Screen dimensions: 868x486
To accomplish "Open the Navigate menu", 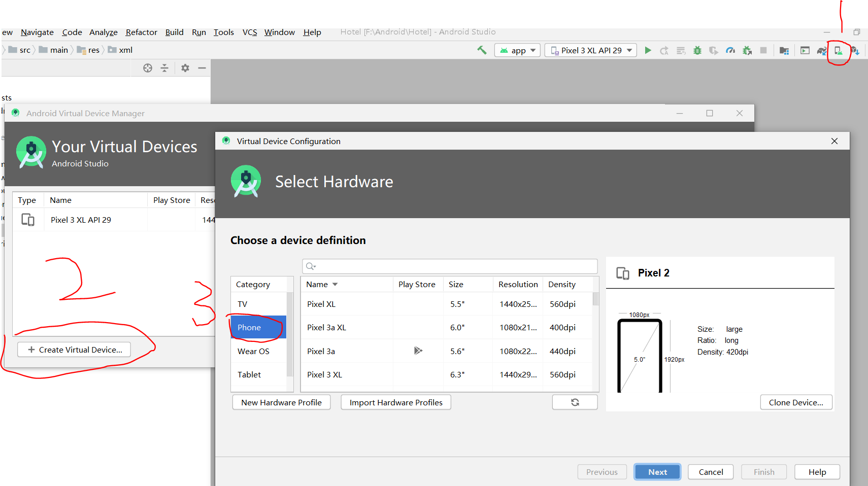I will click(x=37, y=32).
